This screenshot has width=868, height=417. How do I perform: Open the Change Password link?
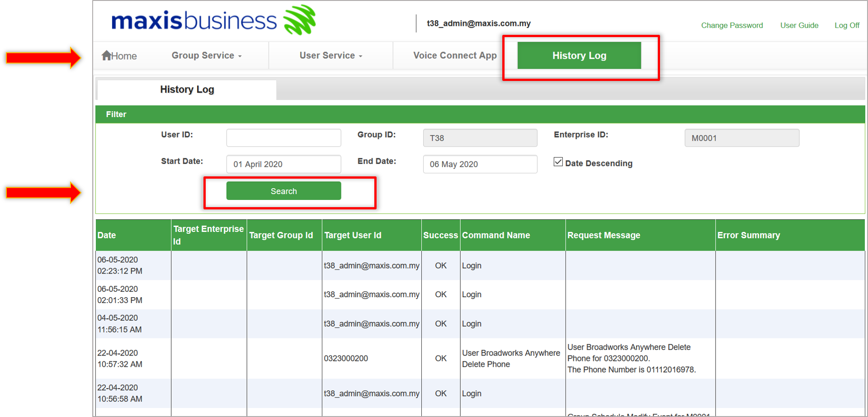point(731,25)
